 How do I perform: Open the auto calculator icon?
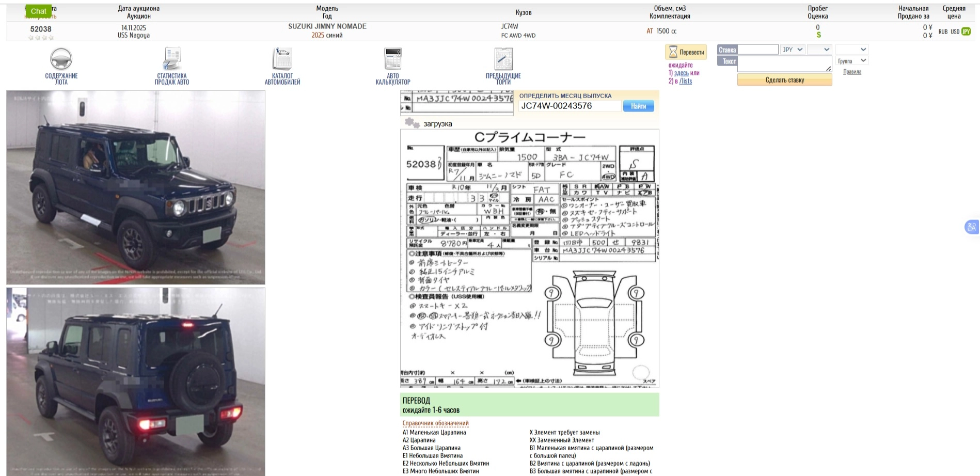click(393, 59)
